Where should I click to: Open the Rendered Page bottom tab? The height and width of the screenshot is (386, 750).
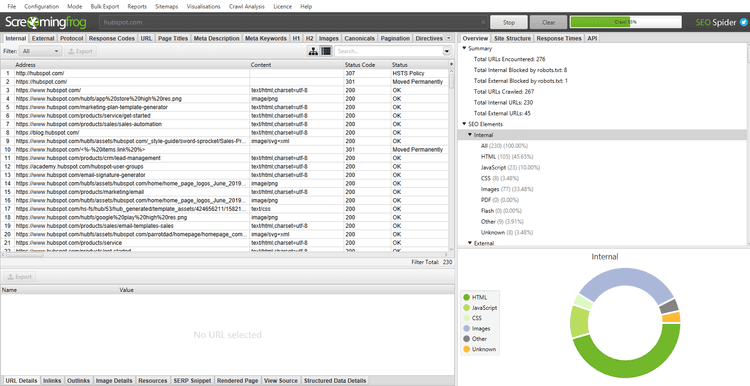[238, 380]
